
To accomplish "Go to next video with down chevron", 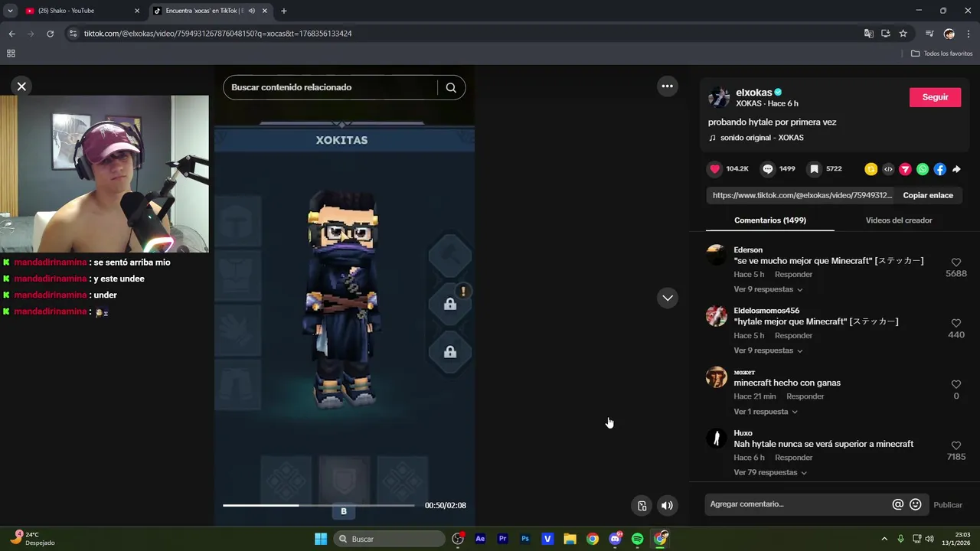I will coord(668,298).
